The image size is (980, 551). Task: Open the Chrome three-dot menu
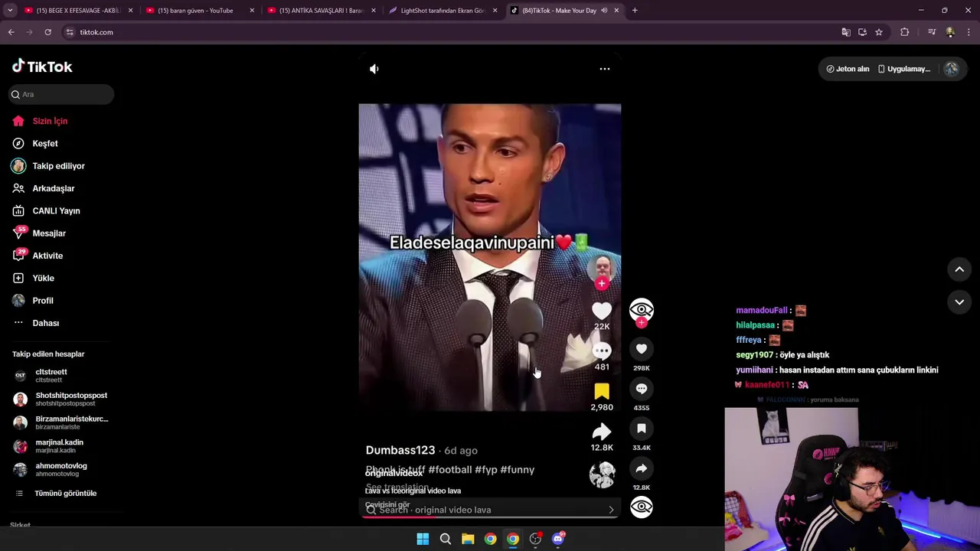point(969,32)
